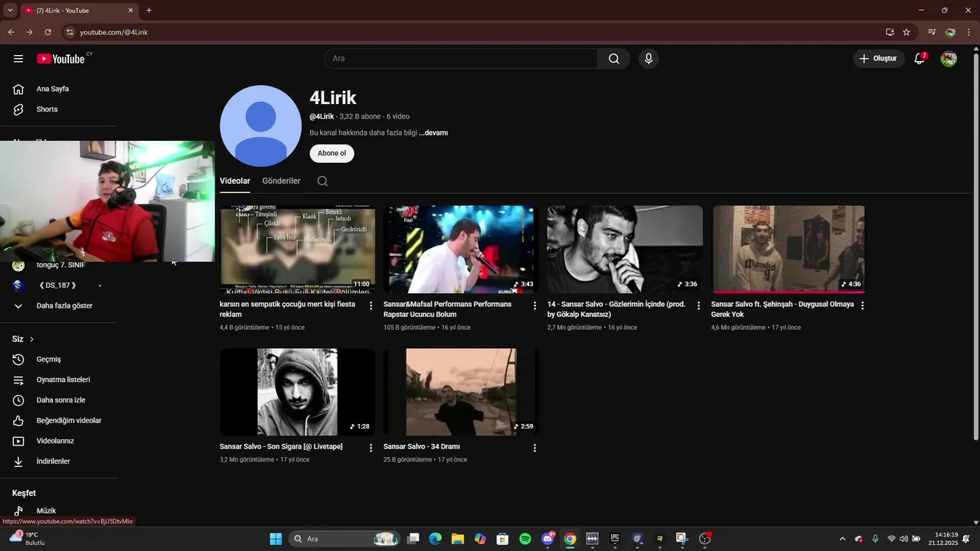Click the Windows taskbar search box
The width and height of the screenshot is (980, 551).
[345, 539]
